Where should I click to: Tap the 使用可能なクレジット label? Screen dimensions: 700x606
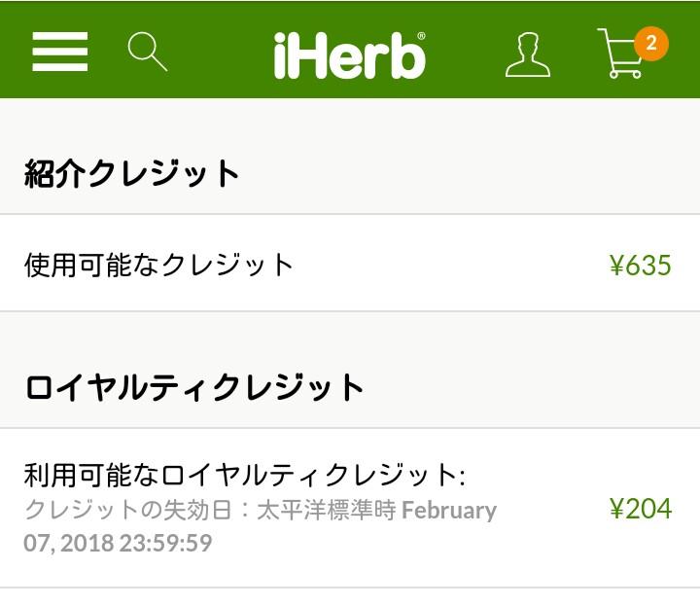tap(158, 265)
